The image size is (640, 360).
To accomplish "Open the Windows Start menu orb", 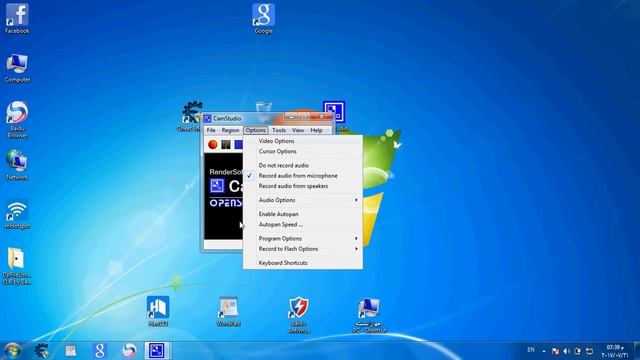I will 12,351.
